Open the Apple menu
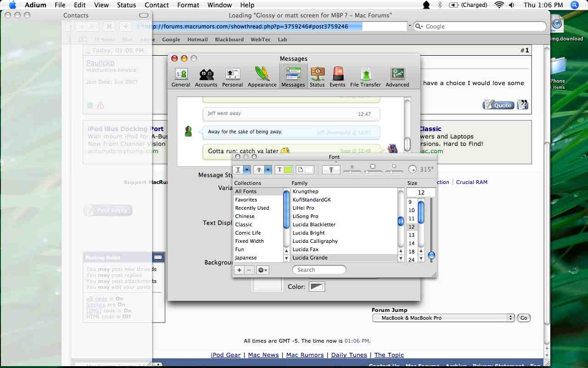This screenshot has height=368, width=588. tap(12, 5)
